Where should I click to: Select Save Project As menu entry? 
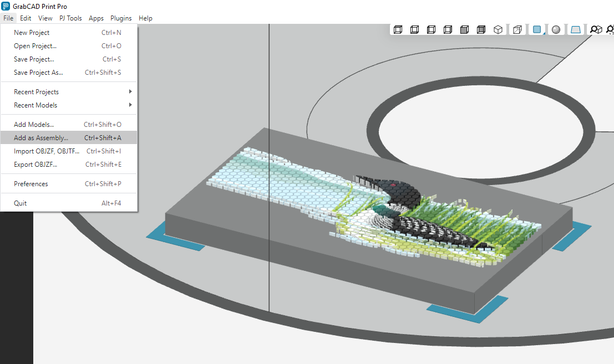38,73
